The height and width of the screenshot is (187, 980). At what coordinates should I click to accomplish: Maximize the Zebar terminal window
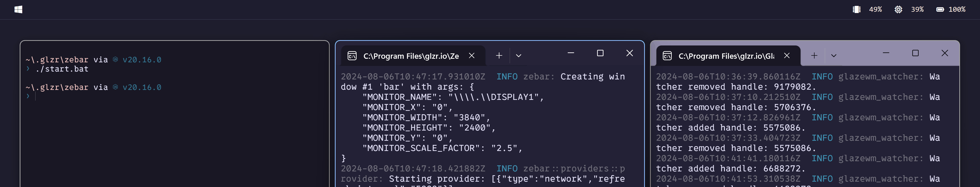coord(600,53)
